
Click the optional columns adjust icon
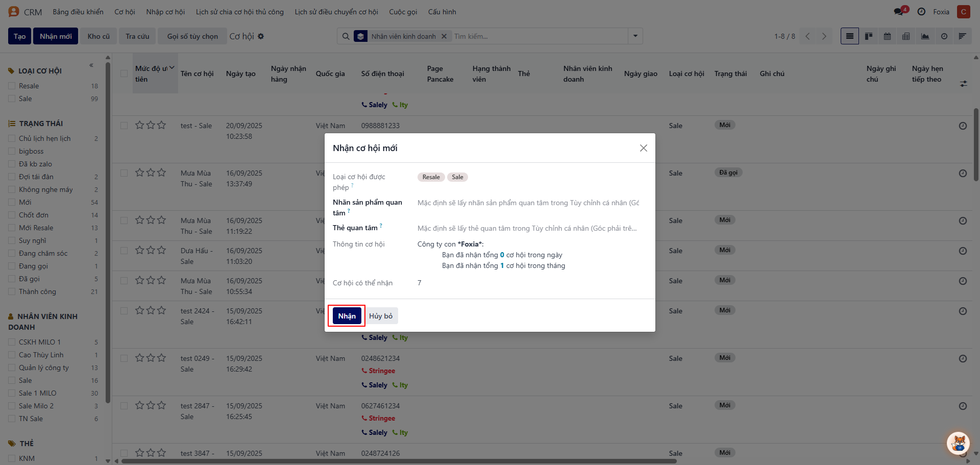(x=963, y=84)
